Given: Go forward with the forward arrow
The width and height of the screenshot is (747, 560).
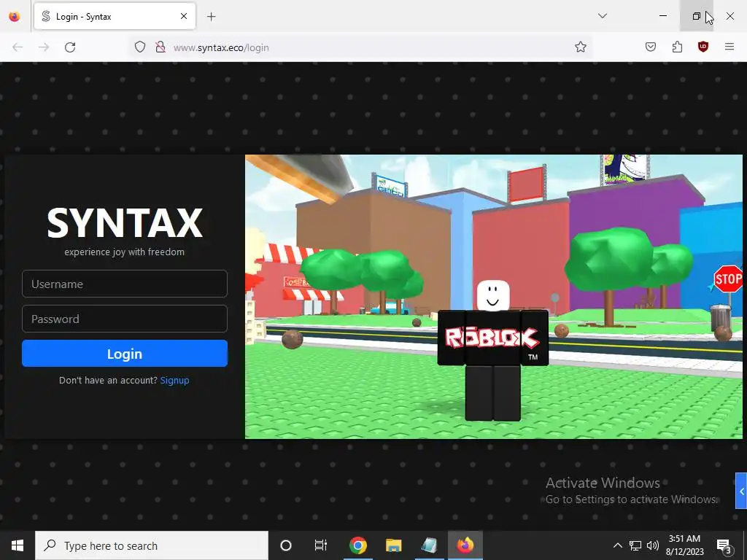Looking at the screenshot, I should pyautogui.click(x=44, y=47).
